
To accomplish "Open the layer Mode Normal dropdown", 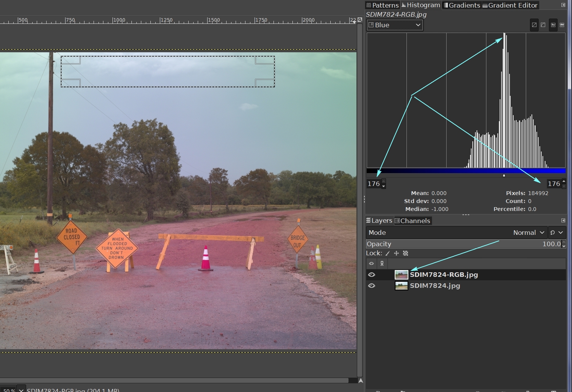I will [x=528, y=233].
